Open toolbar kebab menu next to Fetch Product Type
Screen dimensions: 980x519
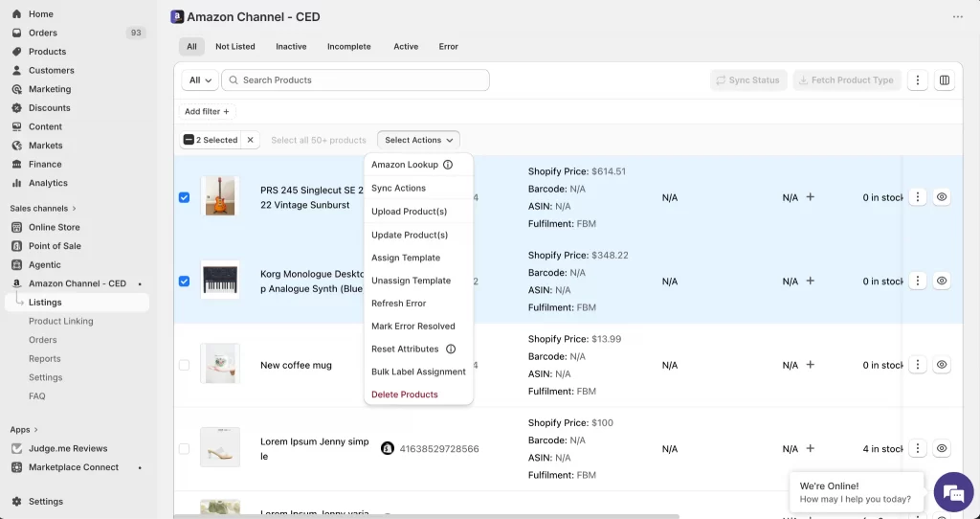917,80
